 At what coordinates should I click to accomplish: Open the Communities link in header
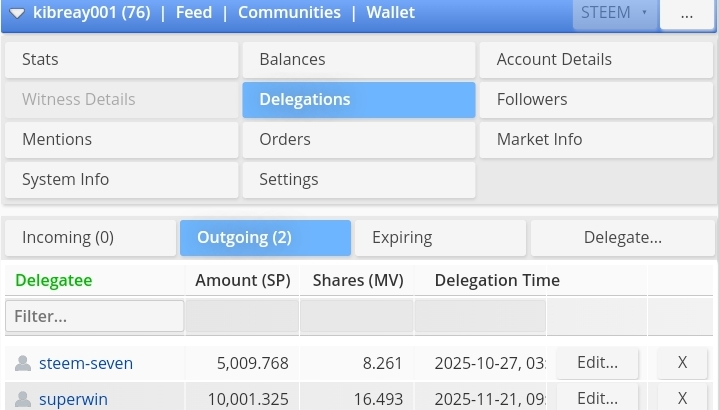pyautogui.click(x=289, y=14)
